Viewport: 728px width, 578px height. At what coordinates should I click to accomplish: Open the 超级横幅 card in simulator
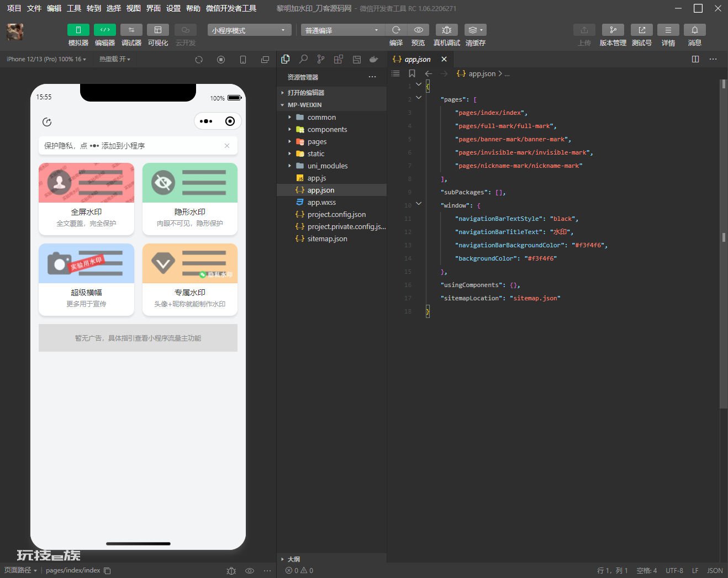click(86, 279)
